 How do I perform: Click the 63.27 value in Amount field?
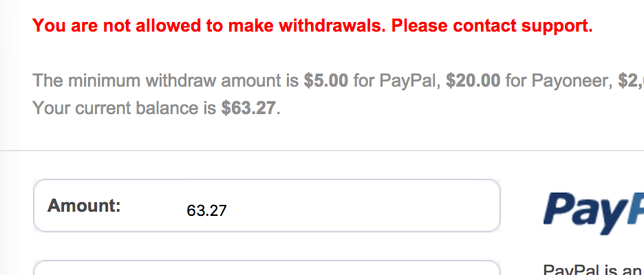click(x=206, y=211)
